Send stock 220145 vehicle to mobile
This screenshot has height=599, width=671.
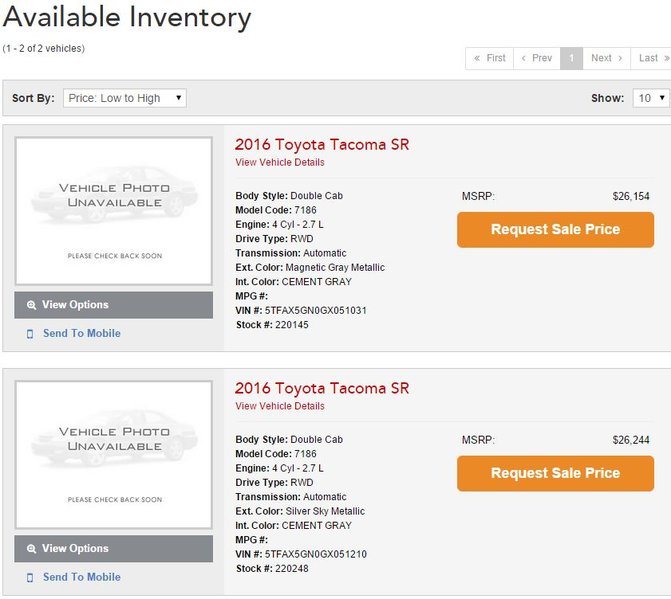tap(81, 333)
